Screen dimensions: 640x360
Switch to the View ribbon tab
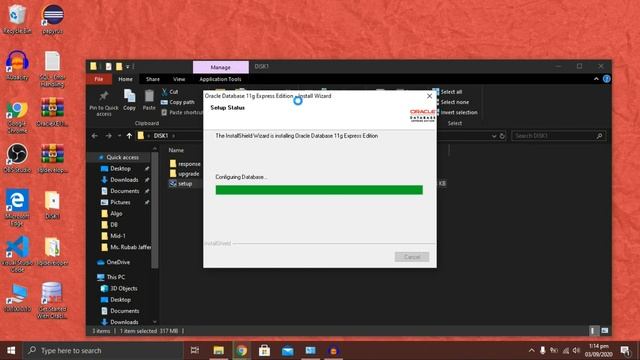click(x=179, y=79)
